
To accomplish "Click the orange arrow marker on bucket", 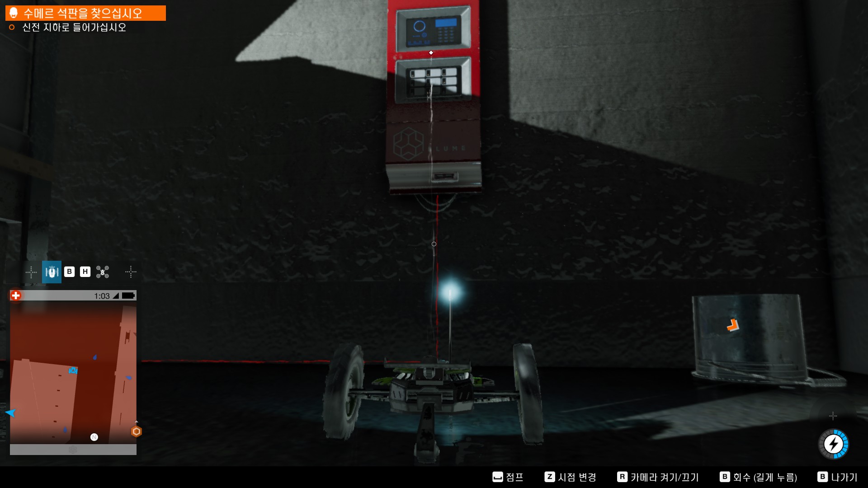I will (732, 325).
